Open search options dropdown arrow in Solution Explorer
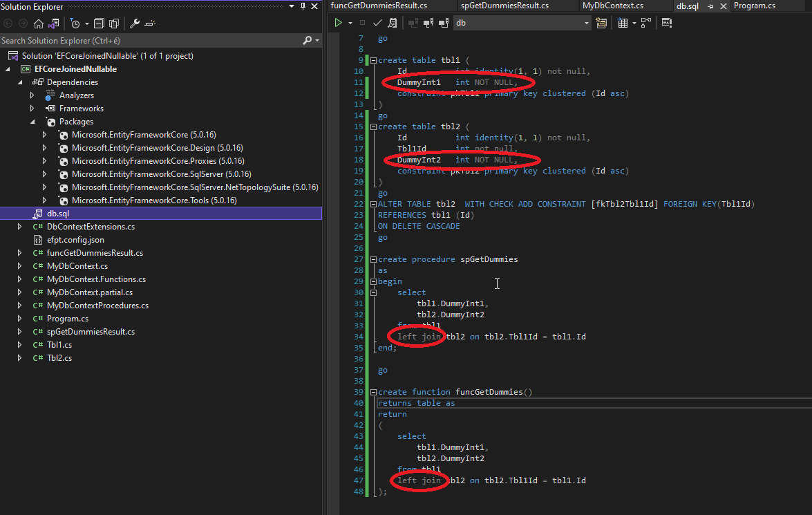 tap(317, 40)
